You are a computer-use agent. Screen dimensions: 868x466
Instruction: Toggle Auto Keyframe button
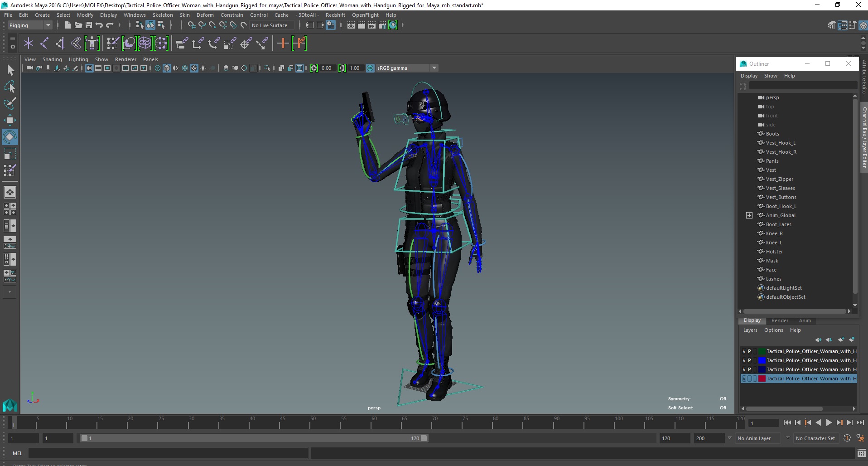click(847, 438)
